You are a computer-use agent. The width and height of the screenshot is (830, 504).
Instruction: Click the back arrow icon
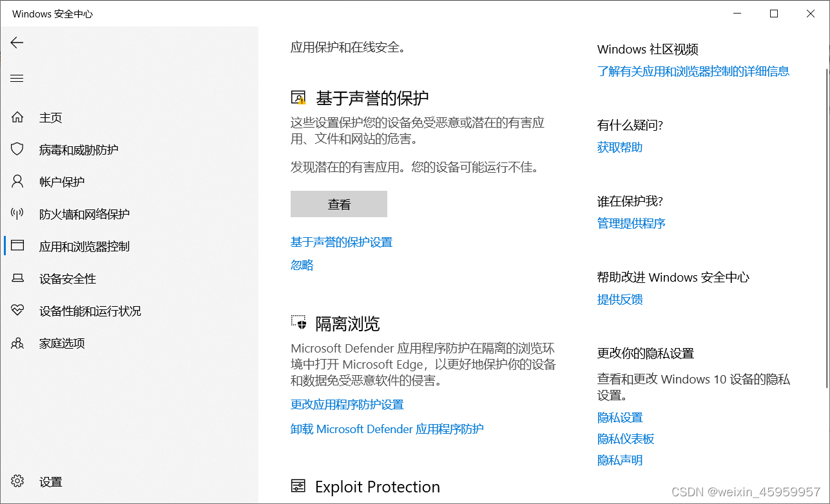(17, 43)
